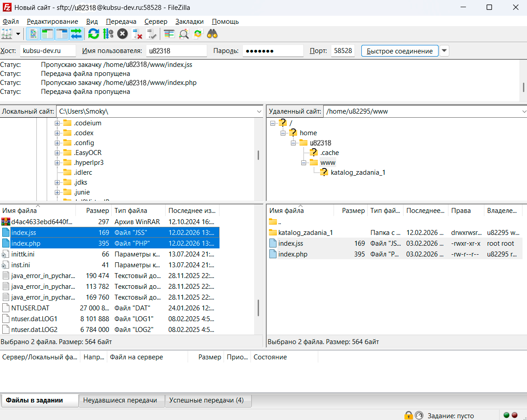Toggle processing of the transfer queue
The height and width of the screenshot is (420, 527).
tap(108, 34)
